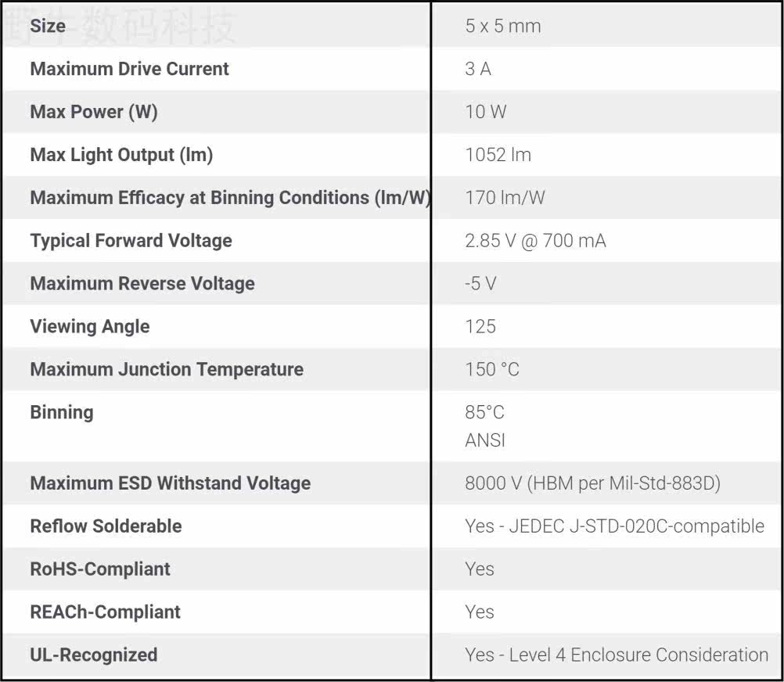
Task: Select the 5 x 5 mm value
Action: coord(503,26)
